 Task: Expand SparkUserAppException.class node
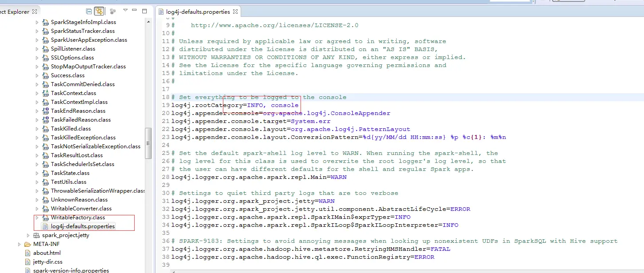(x=37, y=40)
